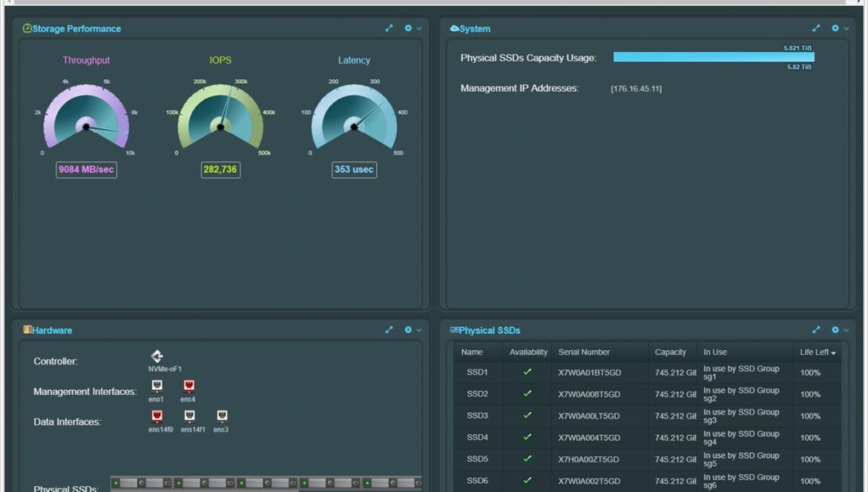Screen dimensions: 868x492
Task: Open dropdown arrow beside Hardware panel gear
Action: click(x=419, y=330)
